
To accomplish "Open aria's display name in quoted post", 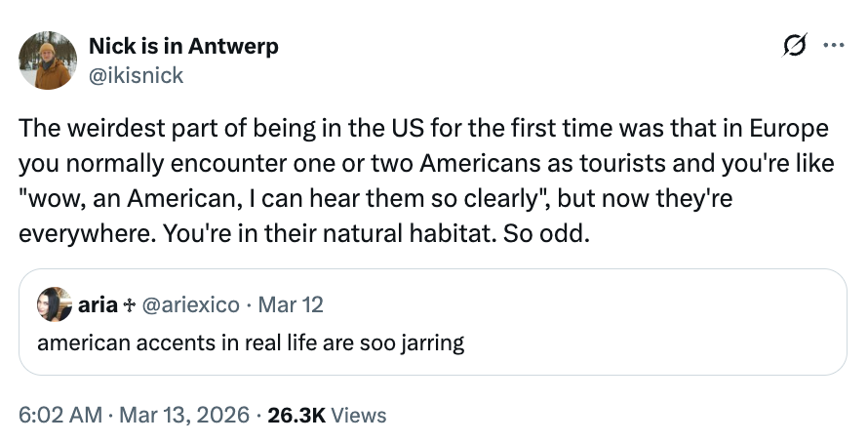I will tap(99, 304).
